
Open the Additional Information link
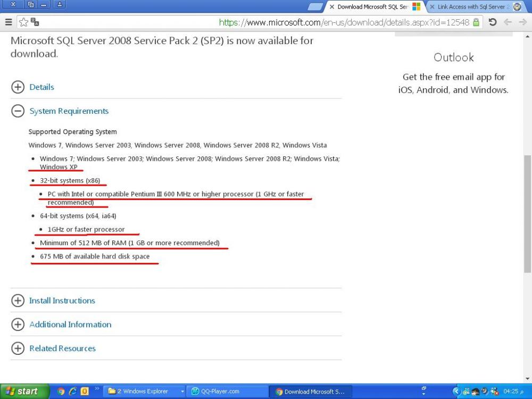click(x=70, y=325)
